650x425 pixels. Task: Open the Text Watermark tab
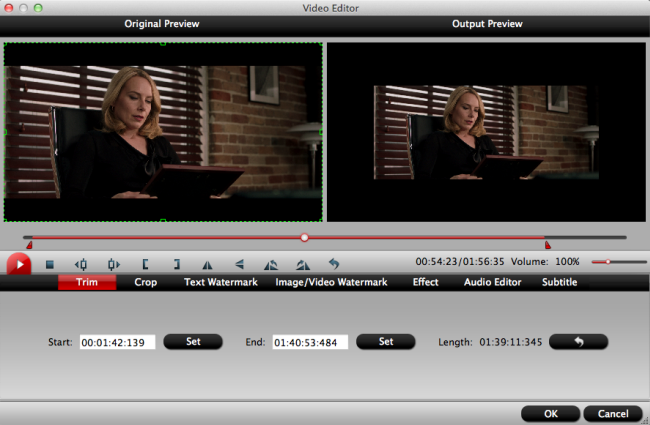(221, 282)
